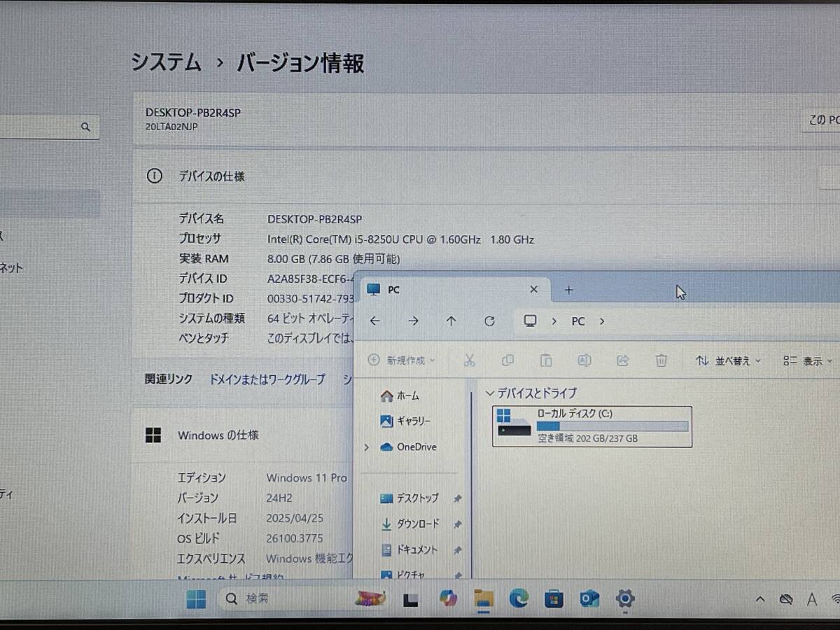Open ダウンロード quick access folder
This screenshot has height=630, width=840.
[410, 524]
